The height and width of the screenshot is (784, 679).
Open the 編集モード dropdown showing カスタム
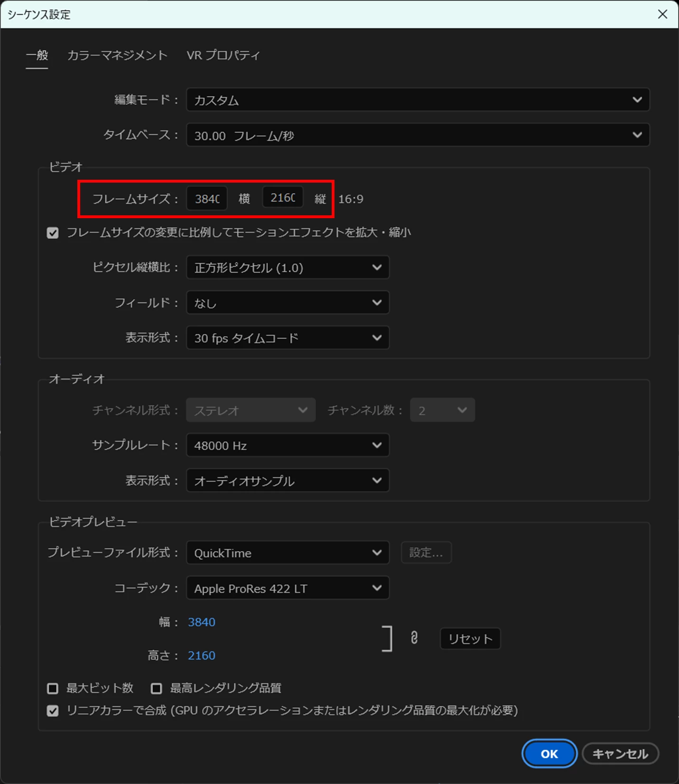click(x=418, y=100)
